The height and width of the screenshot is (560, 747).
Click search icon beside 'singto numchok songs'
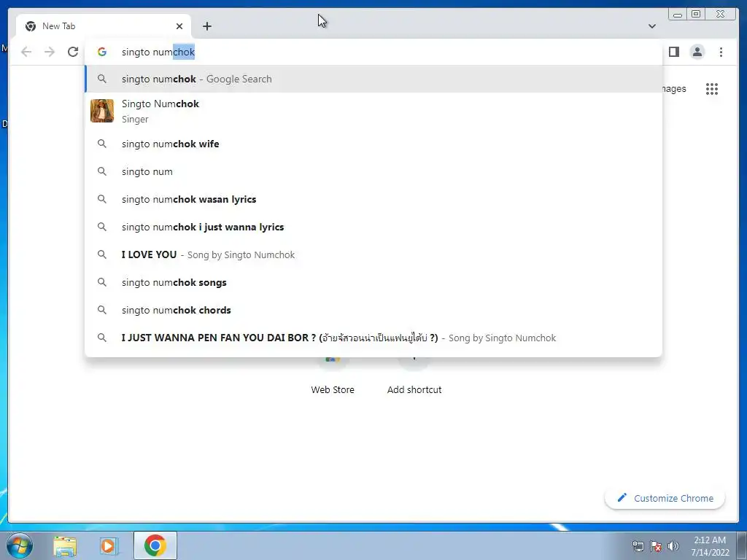point(102,282)
